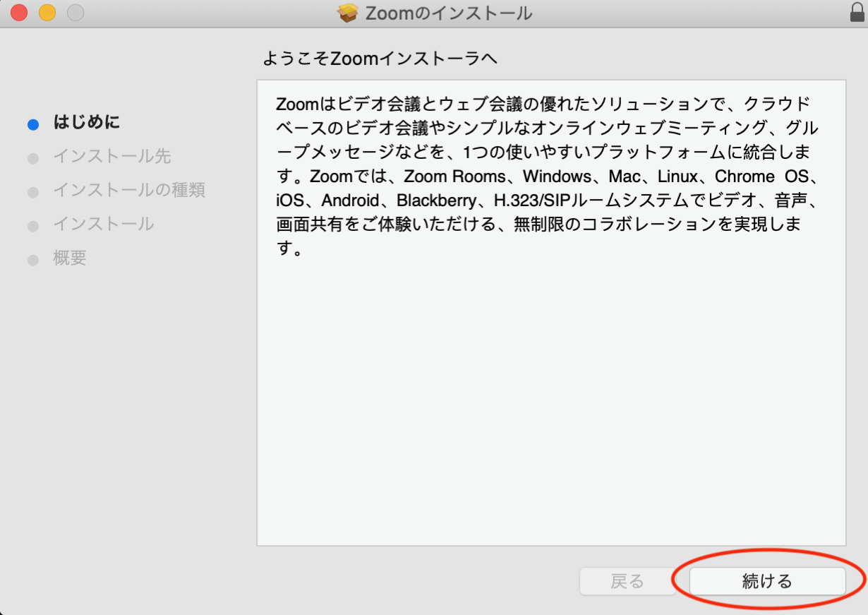Select the インストール step in the sidebar
The image size is (868, 615).
click(104, 224)
